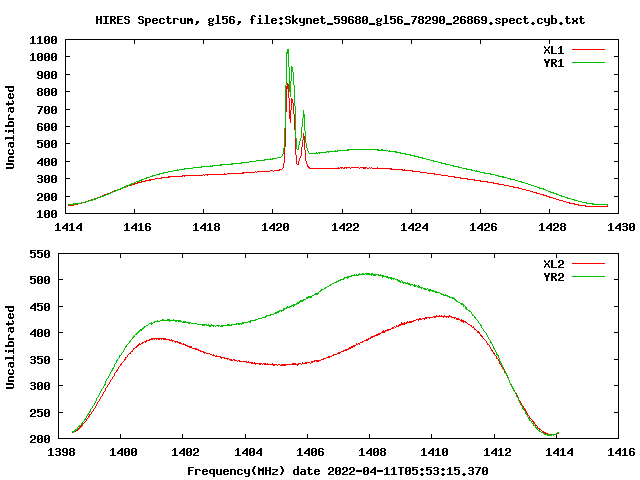Click the 1400 tick label on bottom x-axis
Image resolution: width=640 pixels, height=480 pixels.
click(123, 452)
